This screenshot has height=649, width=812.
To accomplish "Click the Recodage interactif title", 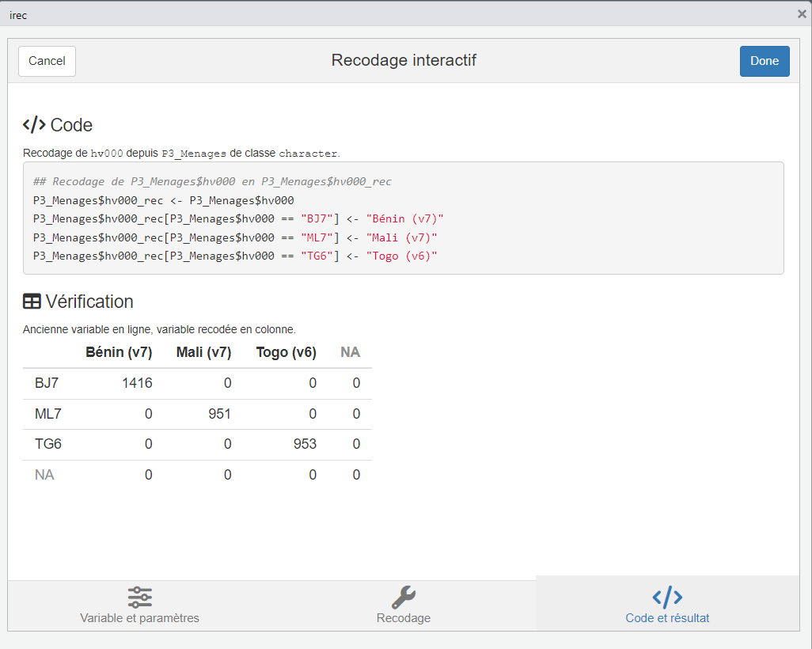I will coord(404,60).
